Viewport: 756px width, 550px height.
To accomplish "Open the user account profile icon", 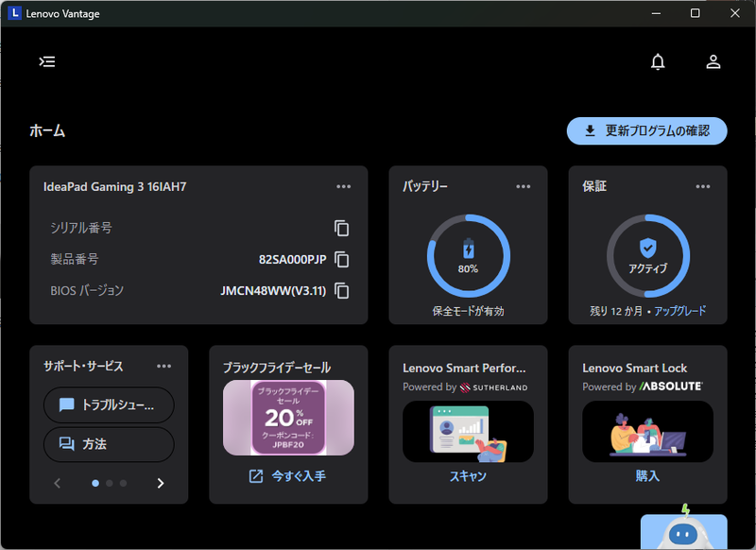I will (x=713, y=61).
